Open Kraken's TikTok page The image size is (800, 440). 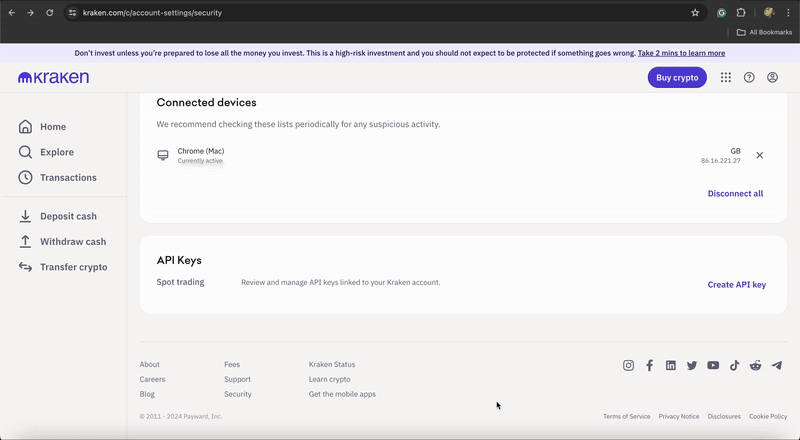tap(734, 365)
